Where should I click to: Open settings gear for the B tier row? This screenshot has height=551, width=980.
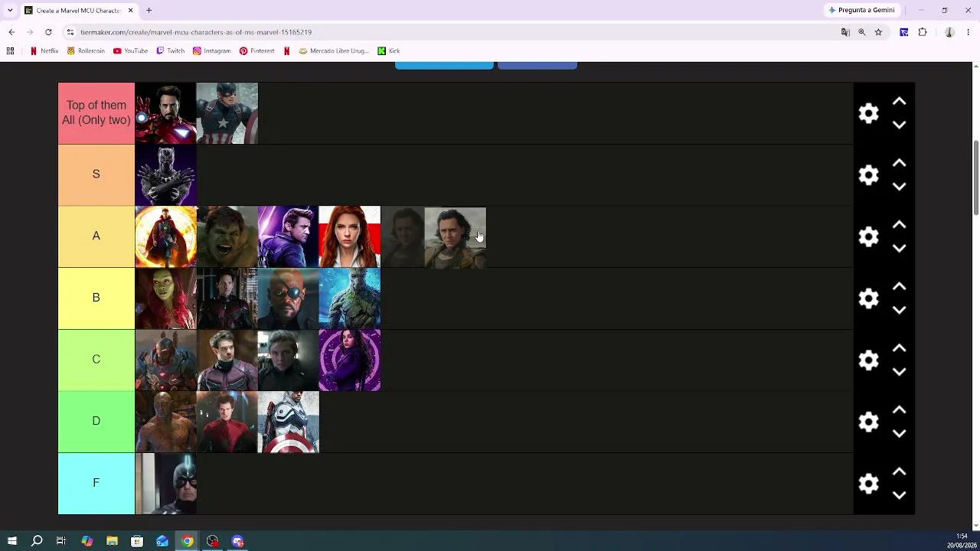[x=868, y=298]
